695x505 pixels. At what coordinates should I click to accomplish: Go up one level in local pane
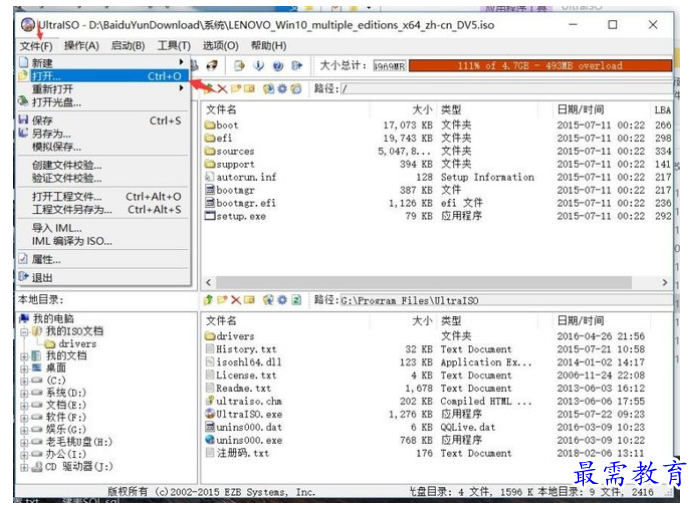pyautogui.click(x=208, y=300)
